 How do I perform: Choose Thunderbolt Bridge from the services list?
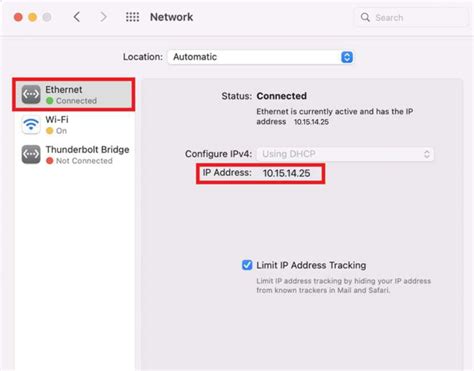(x=75, y=155)
